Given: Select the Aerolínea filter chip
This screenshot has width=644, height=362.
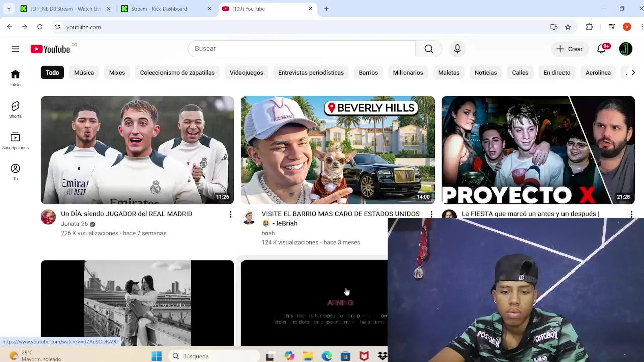Looking at the screenshot, I should tap(598, 73).
